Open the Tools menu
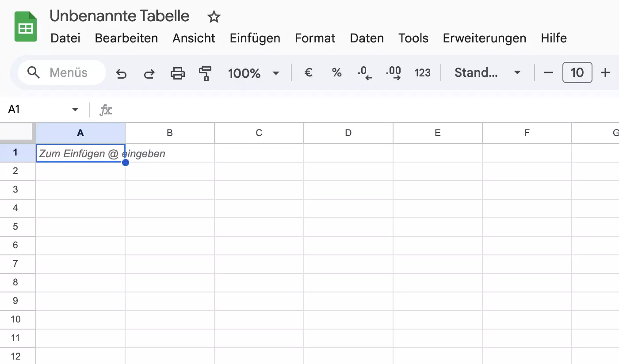The image size is (619, 364). (413, 38)
